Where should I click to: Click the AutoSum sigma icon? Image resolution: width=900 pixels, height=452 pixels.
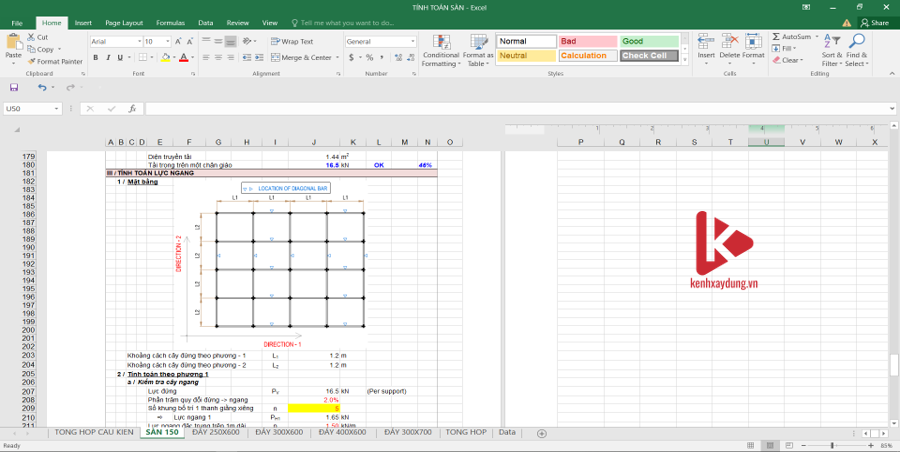click(x=776, y=37)
